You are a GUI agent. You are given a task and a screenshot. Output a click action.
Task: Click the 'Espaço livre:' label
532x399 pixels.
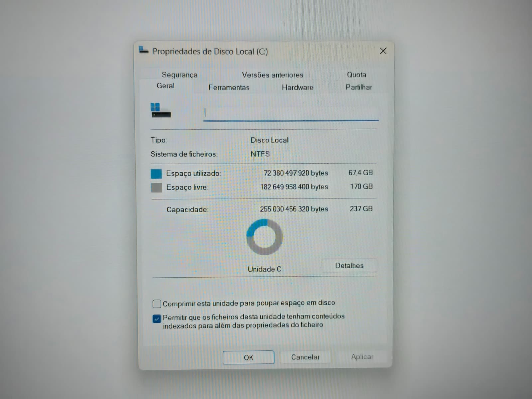187,188
